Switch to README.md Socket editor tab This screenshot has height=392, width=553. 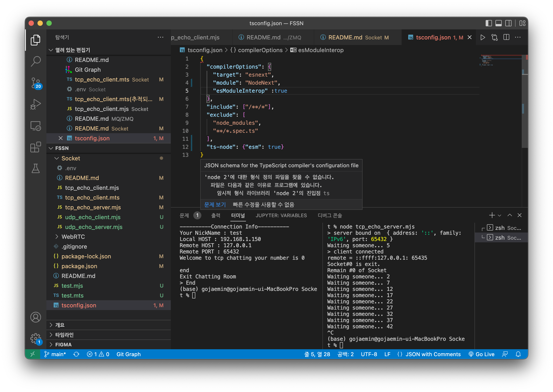click(358, 37)
